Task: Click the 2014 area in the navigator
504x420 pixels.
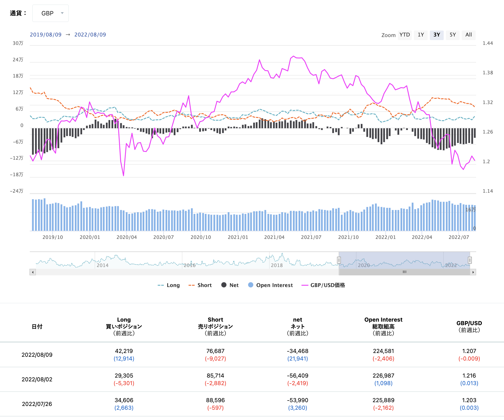Action: (x=103, y=265)
